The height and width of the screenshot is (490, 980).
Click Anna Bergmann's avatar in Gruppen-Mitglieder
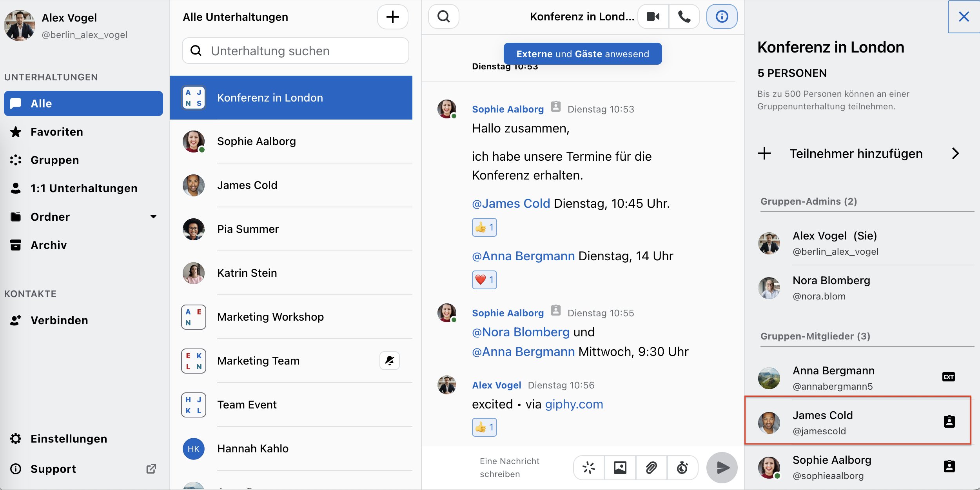(x=769, y=378)
